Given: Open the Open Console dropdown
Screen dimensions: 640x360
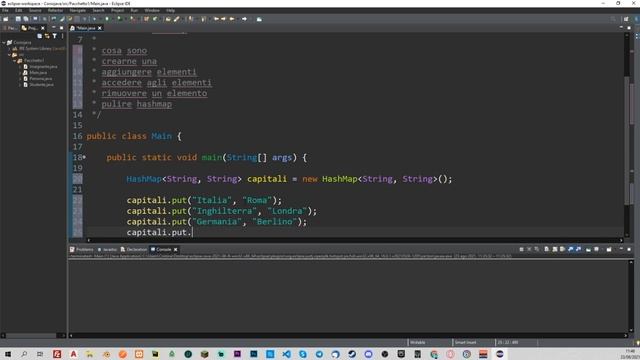Looking at the screenshot, I should (609, 249).
